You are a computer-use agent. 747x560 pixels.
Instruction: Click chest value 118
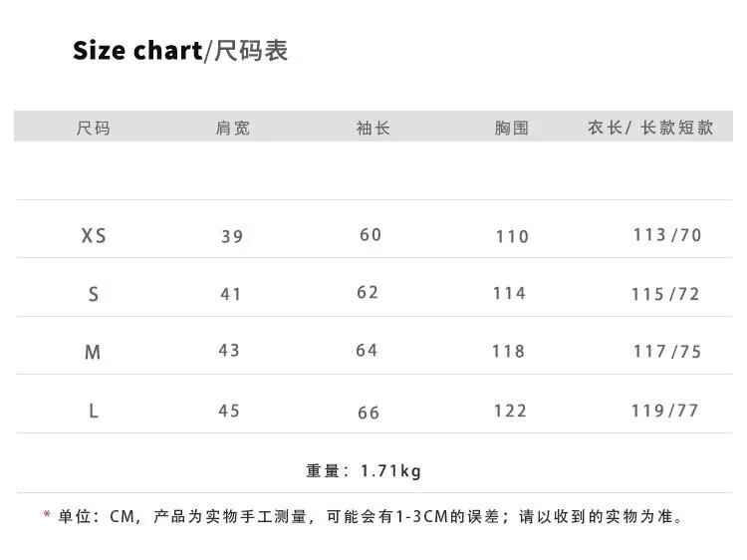(x=509, y=352)
